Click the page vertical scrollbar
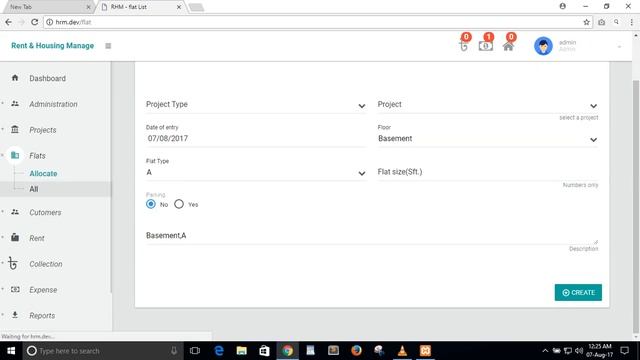640x360 pixels. 636,206
